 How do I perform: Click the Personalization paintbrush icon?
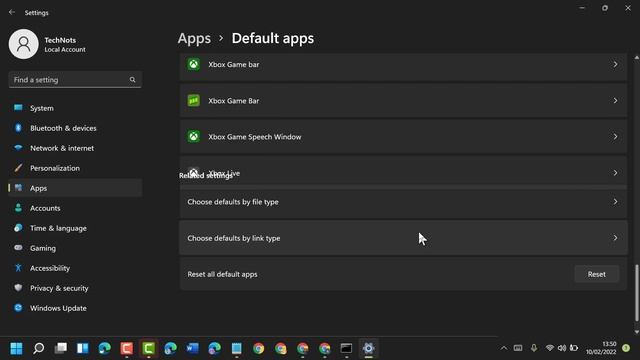pos(18,168)
